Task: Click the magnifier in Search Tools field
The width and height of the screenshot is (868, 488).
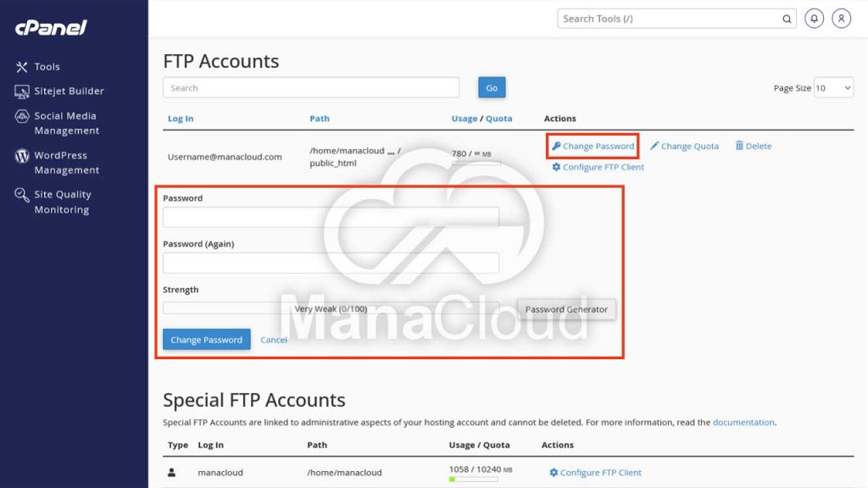Action: click(787, 18)
